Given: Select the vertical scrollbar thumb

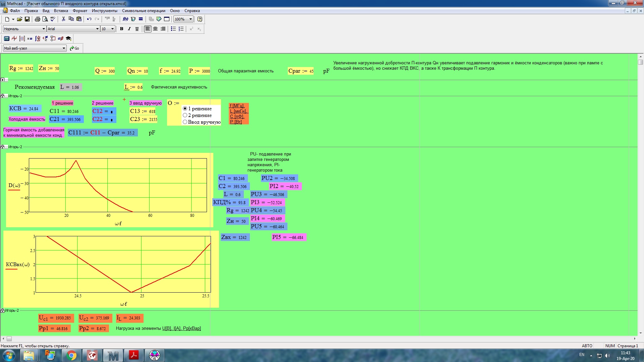Looking at the screenshot, I should (641, 62).
